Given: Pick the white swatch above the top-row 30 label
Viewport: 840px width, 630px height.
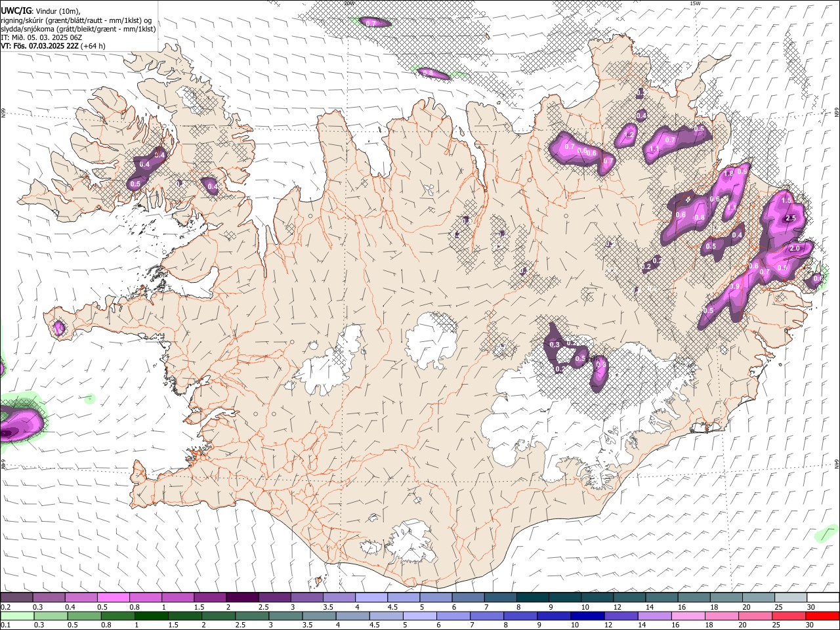Looking at the screenshot, I should point(822,598).
